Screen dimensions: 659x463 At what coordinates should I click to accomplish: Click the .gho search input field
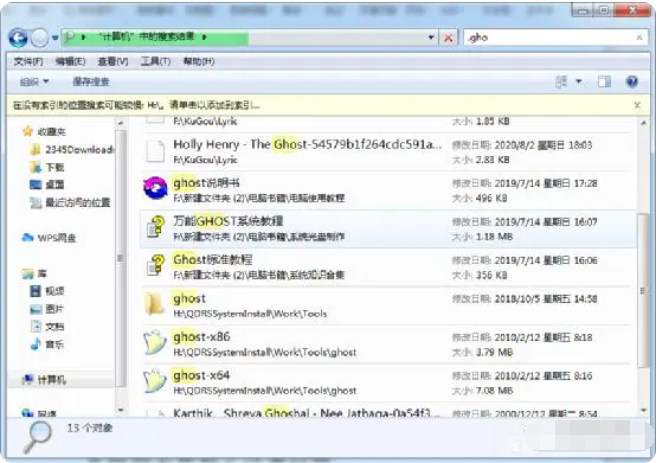click(x=550, y=37)
